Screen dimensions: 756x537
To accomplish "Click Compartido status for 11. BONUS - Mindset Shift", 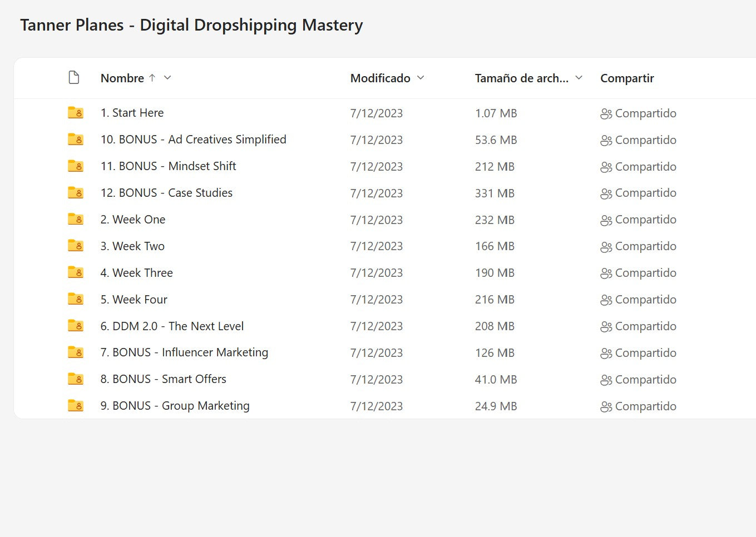I will coord(645,167).
